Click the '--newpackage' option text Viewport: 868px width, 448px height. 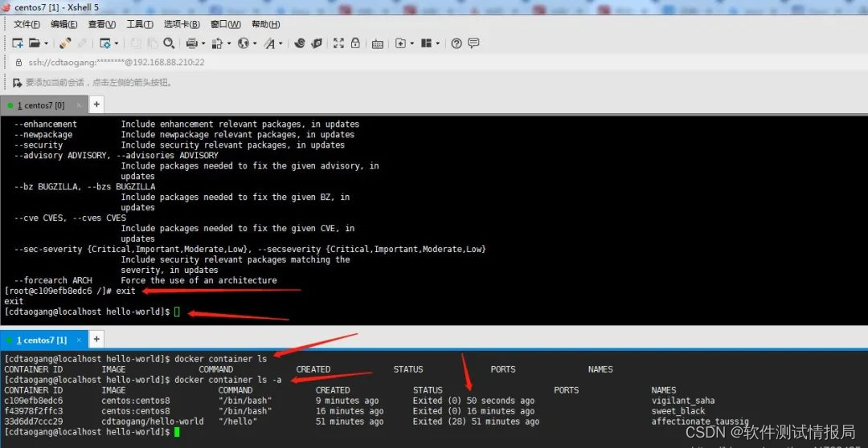tap(43, 134)
